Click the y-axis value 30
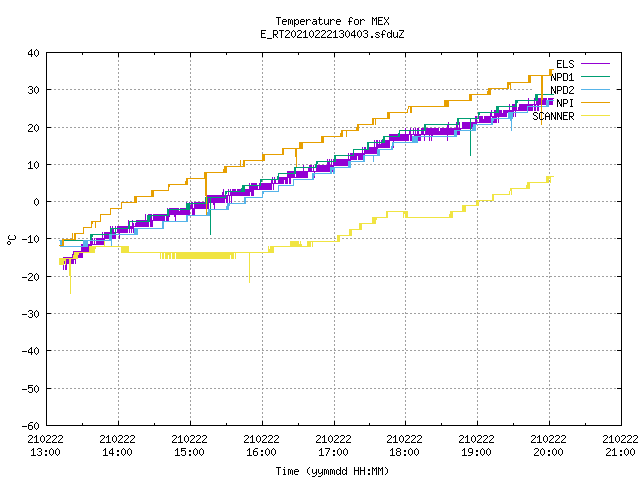The width and height of the screenshot is (640, 480). point(33,90)
